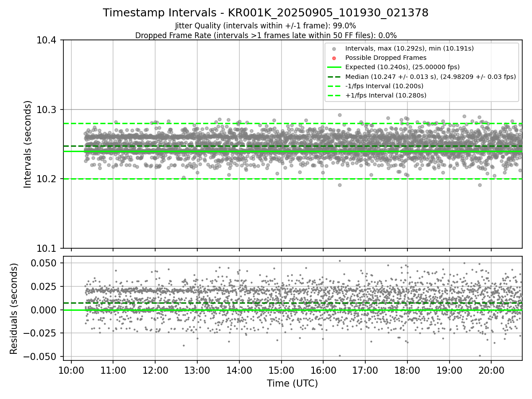Click the 18:00 time tick label
The image size is (532, 399).
[407, 371]
